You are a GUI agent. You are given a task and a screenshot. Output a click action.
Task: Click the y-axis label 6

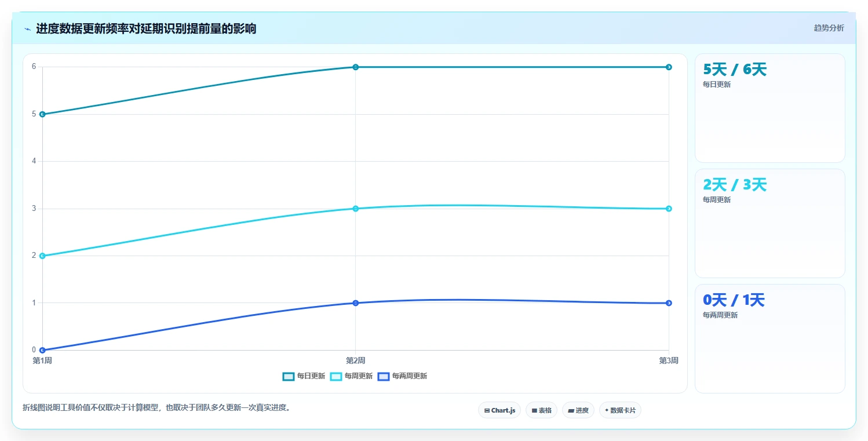click(x=34, y=67)
